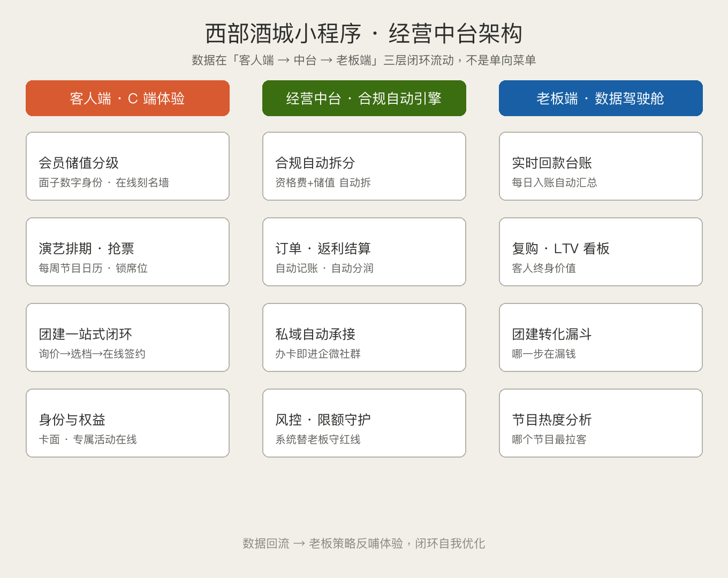Click the 客人端 · C 端体验 header
This screenshot has height=578, width=728.
click(127, 98)
